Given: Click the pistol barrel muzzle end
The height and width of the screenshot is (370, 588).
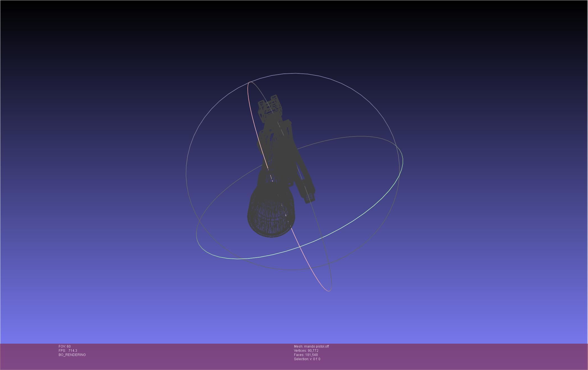Looking at the screenshot, I should click(310, 198).
